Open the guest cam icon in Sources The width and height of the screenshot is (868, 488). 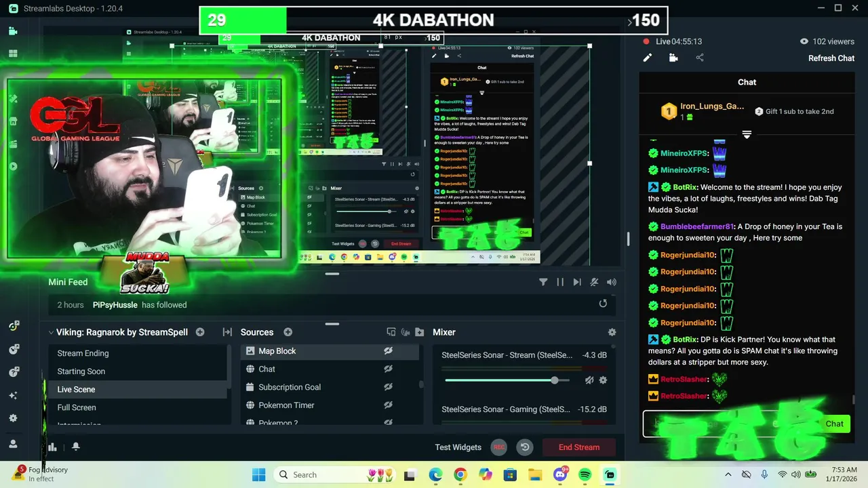pos(406,332)
